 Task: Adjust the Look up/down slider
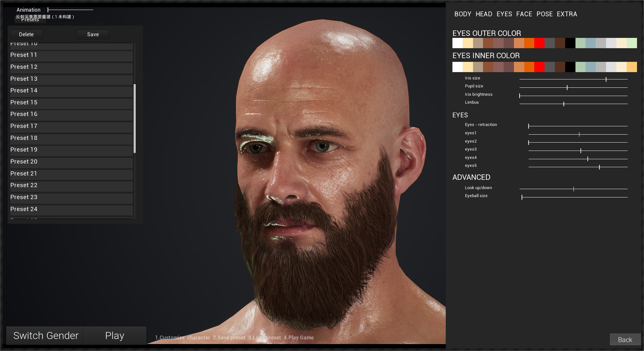tap(573, 189)
